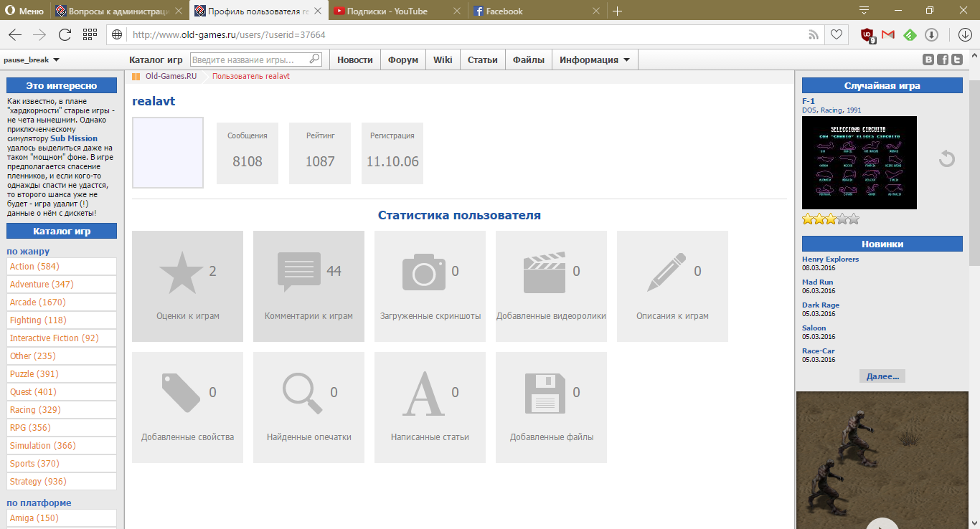Open the Mad Run new game link

818,282
